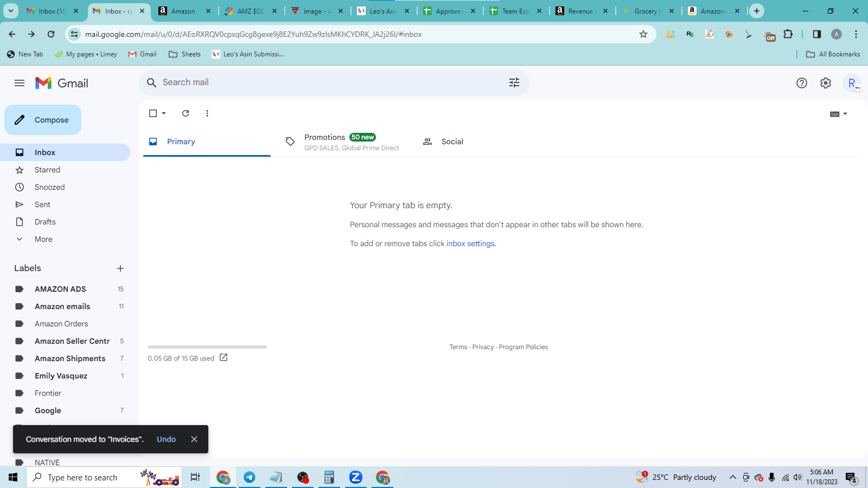This screenshot has width=868, height=488.
Task: Open the Drafts folder
Action: point(65,222)
